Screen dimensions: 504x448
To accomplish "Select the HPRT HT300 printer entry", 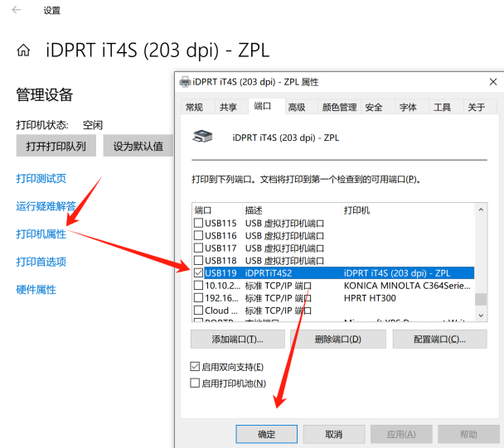I will click(370, 298).
